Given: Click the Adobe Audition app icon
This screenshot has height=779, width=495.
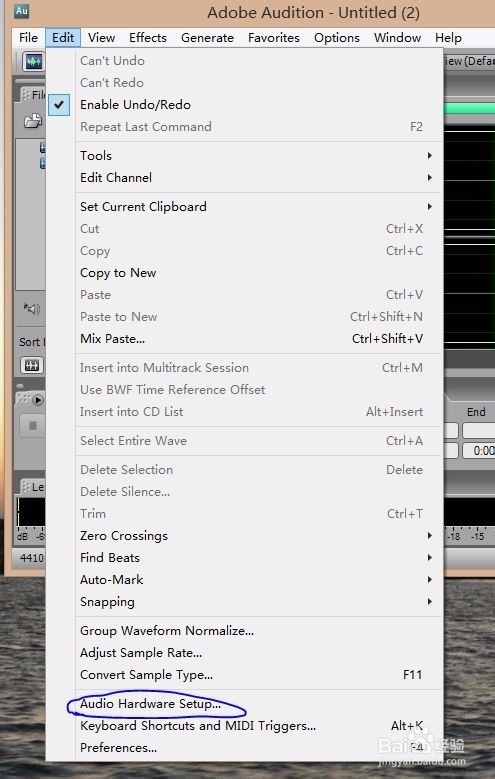Looking at the screenshot, I should [21, 11].
